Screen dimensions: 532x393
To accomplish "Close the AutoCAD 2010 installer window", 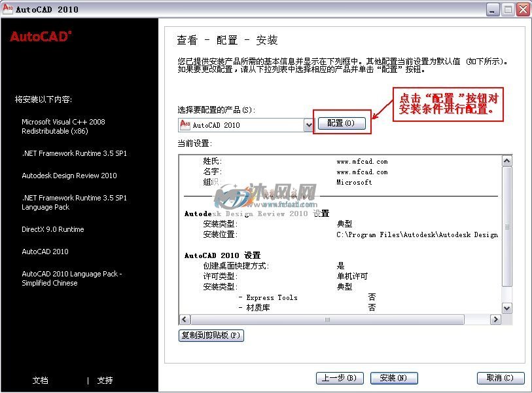I will click(x=523, y=10).
